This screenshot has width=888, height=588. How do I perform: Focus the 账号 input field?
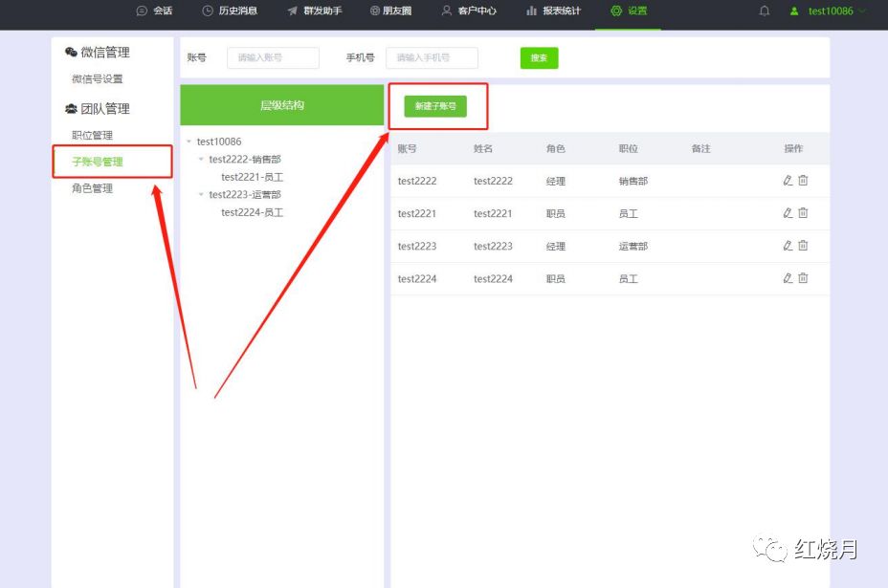pos(273,57)
